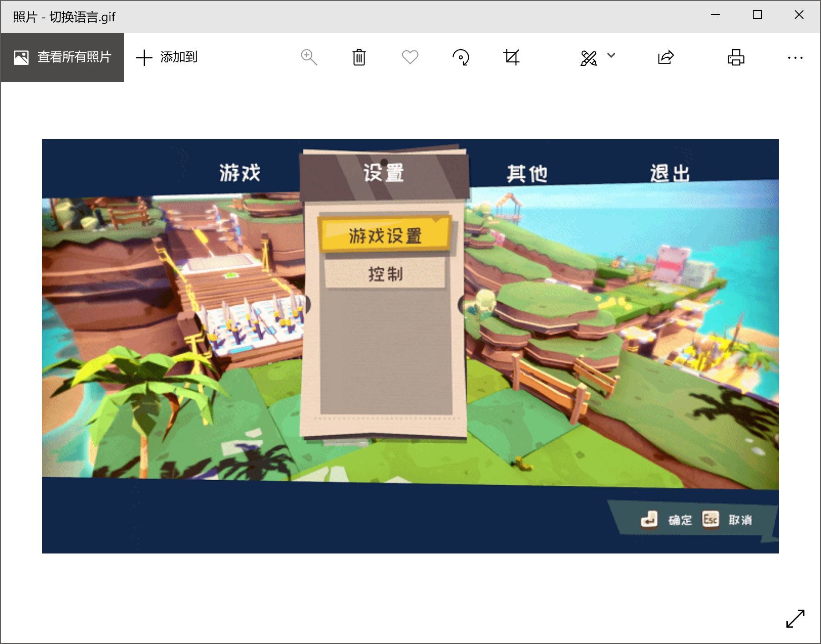821x644 pixels.
Task: Close the Photos window
Action: (799, 15)
